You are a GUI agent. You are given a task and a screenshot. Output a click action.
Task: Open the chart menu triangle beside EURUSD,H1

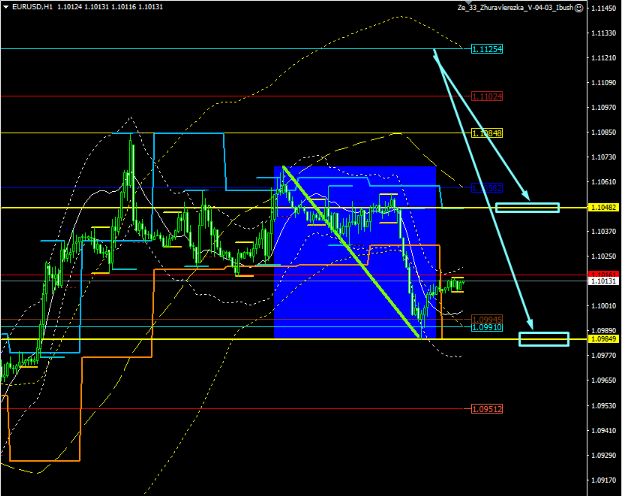tap(5, 8)
